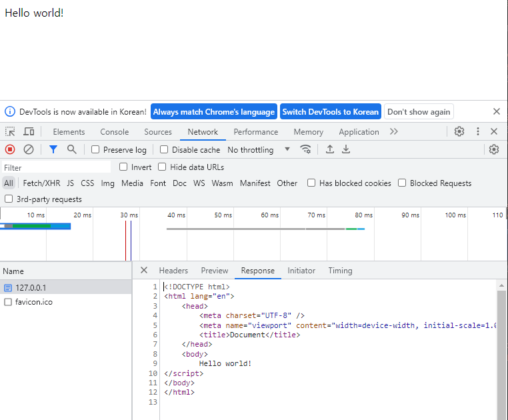The width and height of the screenshot is (508, 420).
Task: Tick the Invert filter checkbox
Action: click(123, 167)
